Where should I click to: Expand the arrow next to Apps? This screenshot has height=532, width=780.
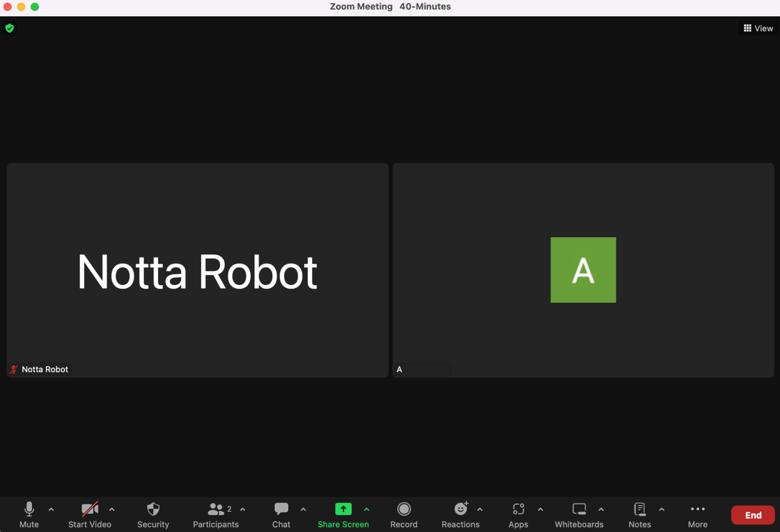pyautogui.click(x=540, y=509)
